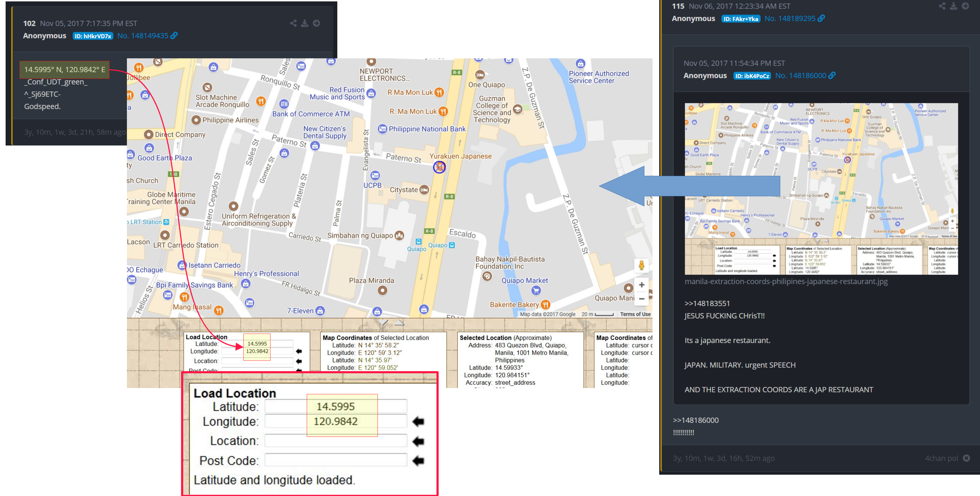Click the Bakerite Bakery restaurant icon
Viewport: 980px width, 496px height.
pos(545,304)
